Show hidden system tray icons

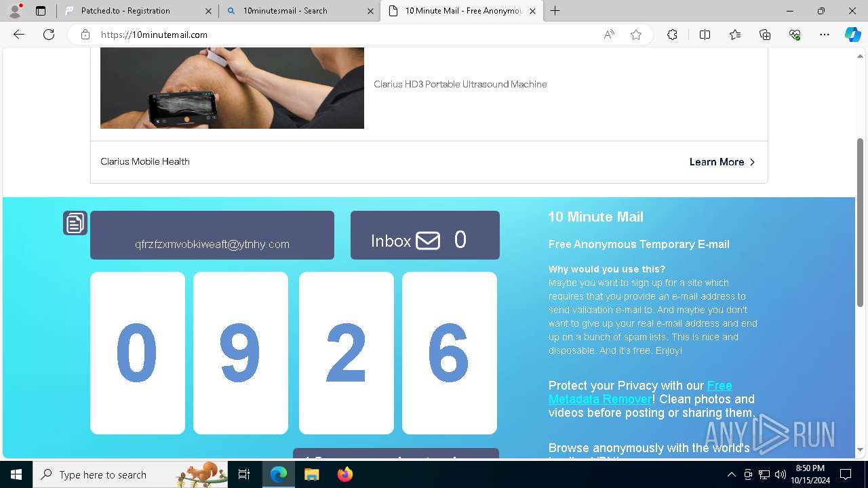[731, 474]
